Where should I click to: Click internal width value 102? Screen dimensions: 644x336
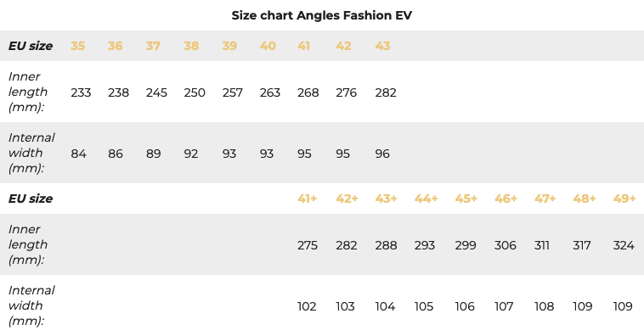click(x=307, y=306)
